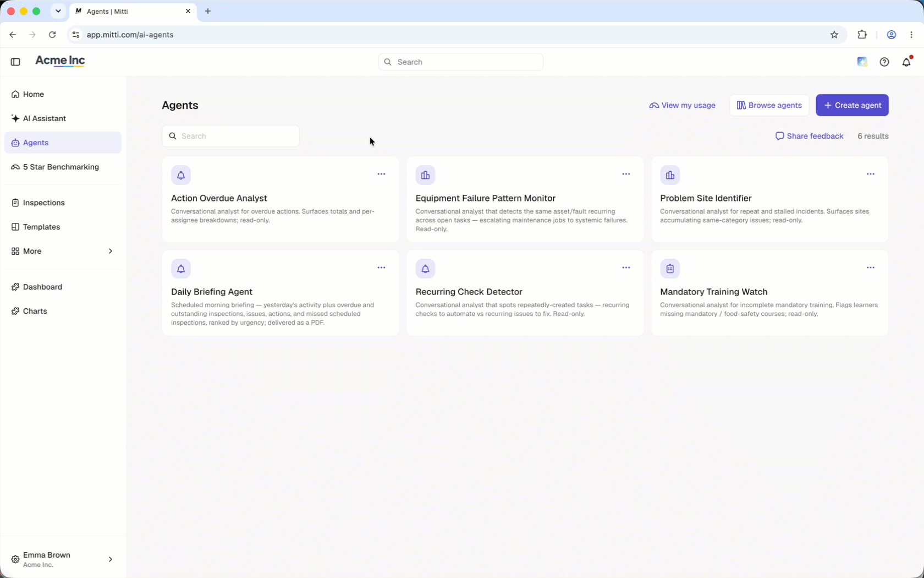Open more options for Daily Briefing Agent
The image size is (924, 578).
[381, 268]
